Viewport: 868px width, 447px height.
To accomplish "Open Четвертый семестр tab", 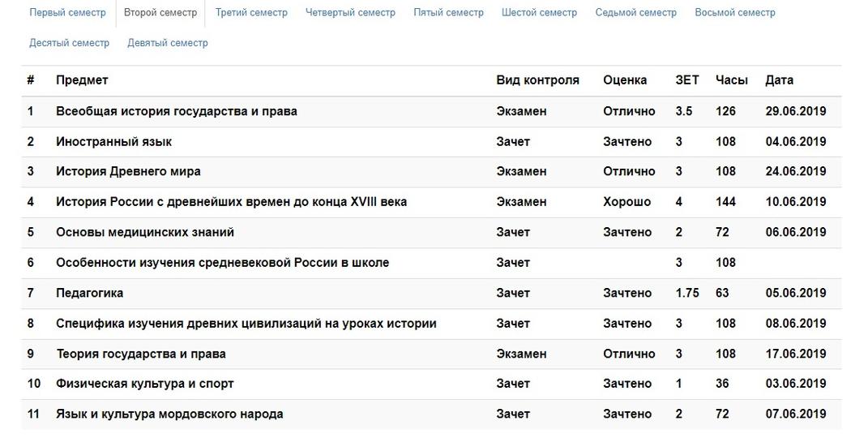I will pos(350,12).
